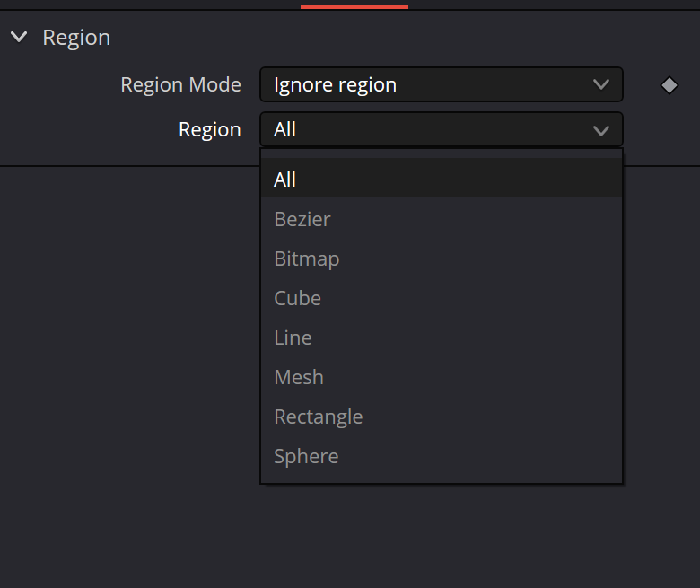Choose Sphere at the bottom of the list
The image size is (700, 588).
click(441, 456)
